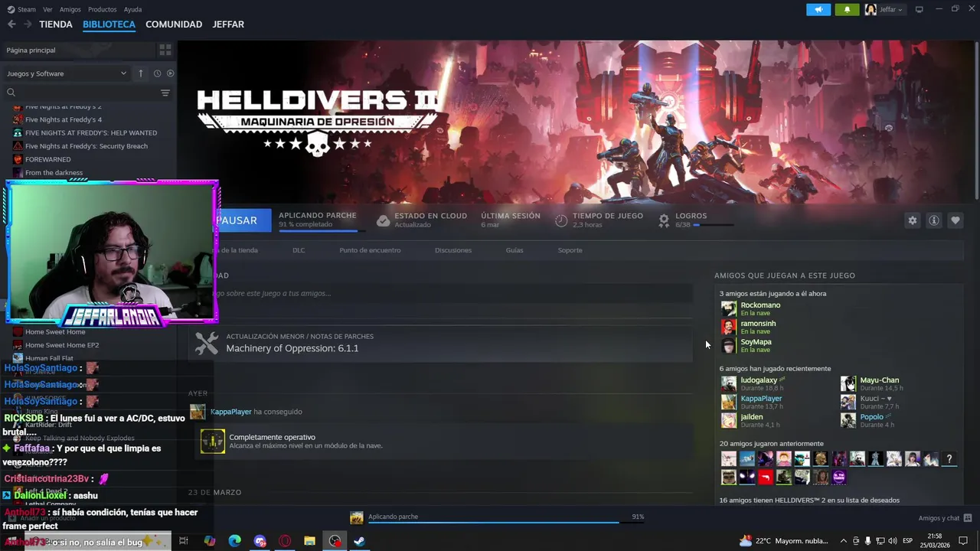Expand the Juegos y Software filter dropdown
Viewport: 980px width, 551px height.
67,73
